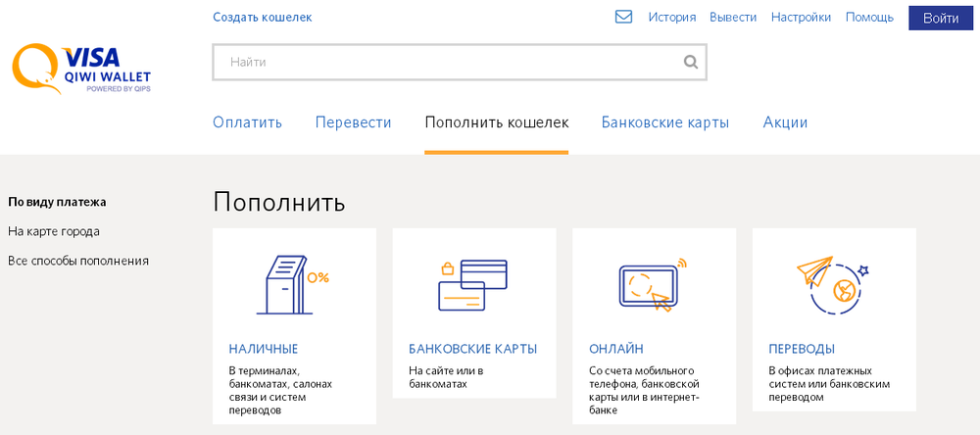Open the Пополнить кошелек tab

496,122
